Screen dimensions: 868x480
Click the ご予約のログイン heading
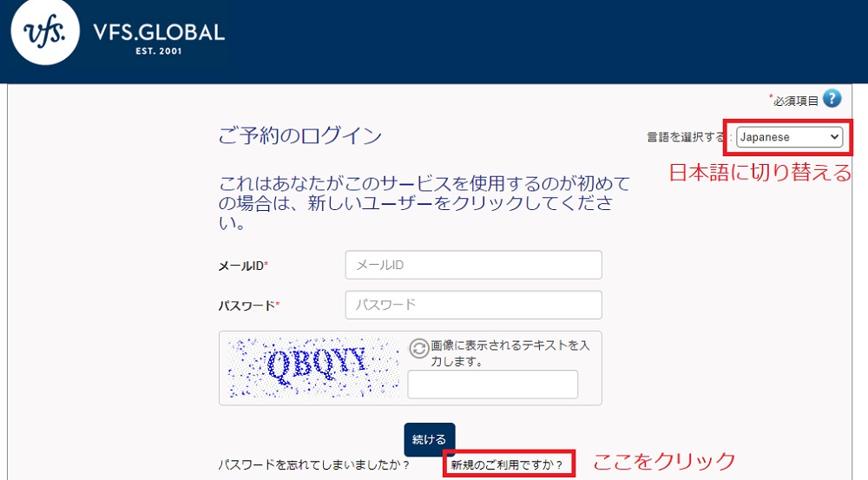(x=300, y=136)
